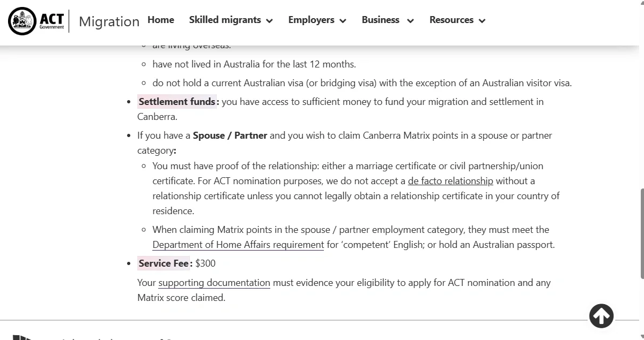Click the page vertical scrollbar thumb
Image resolution: width=644 pixels, height=340 pixels.
pyautogui.click(x=642, y=233)
